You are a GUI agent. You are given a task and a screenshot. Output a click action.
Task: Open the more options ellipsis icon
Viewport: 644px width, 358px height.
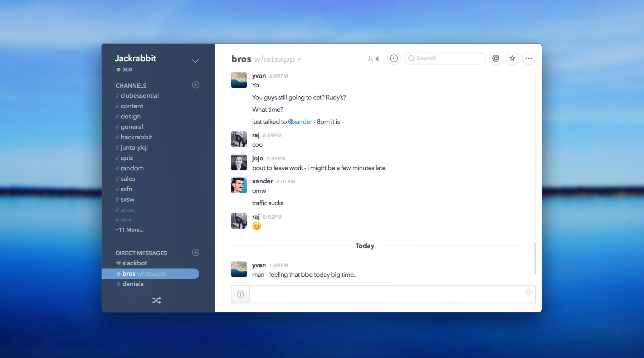[529, 58]
